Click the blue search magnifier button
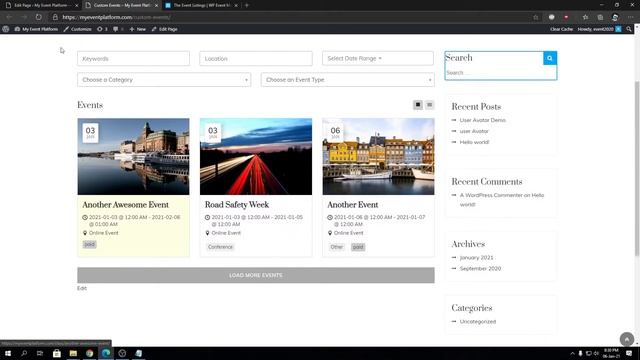 (x=550, y=58)
